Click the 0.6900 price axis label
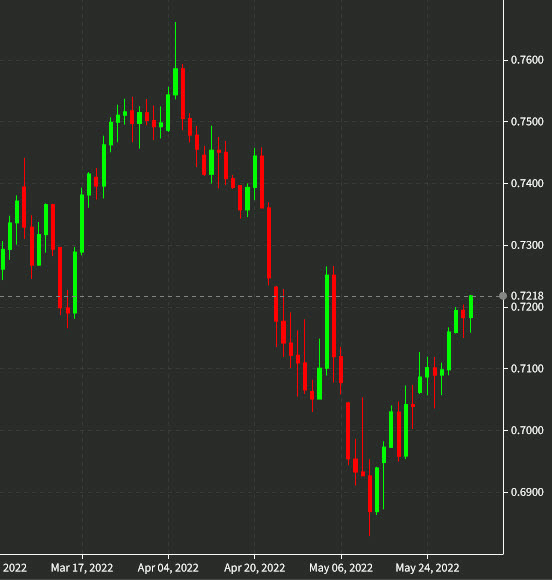The height and width of the screenshot is (580, 552). [527, 492]
